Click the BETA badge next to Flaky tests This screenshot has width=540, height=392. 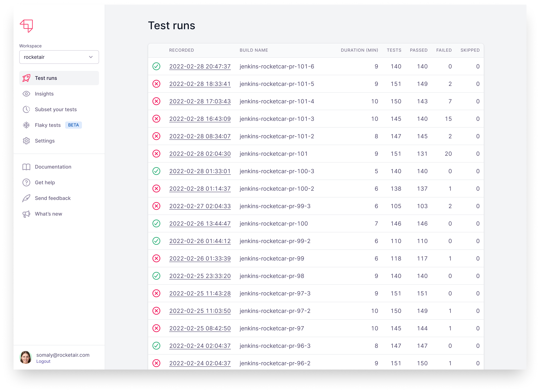pyautogui.click(x=73, y=125)
